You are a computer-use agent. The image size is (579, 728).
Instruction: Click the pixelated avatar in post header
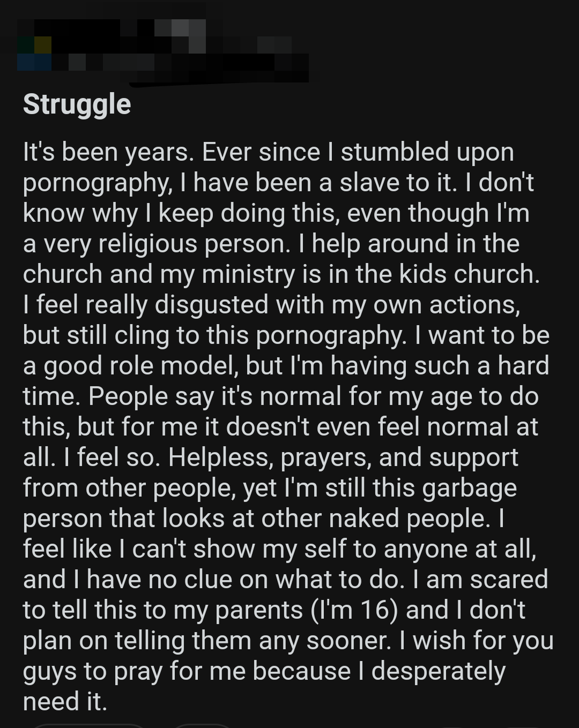tap(35, 52)
